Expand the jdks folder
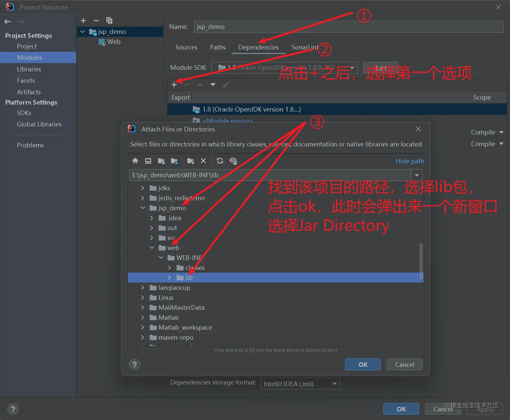This screenshot has height=420, width=510. click(143, 188)
